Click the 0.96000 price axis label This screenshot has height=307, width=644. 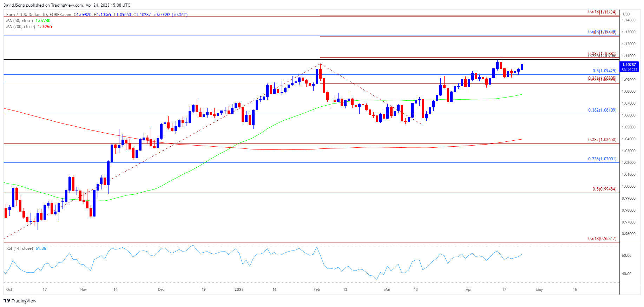tap(629, 234)
